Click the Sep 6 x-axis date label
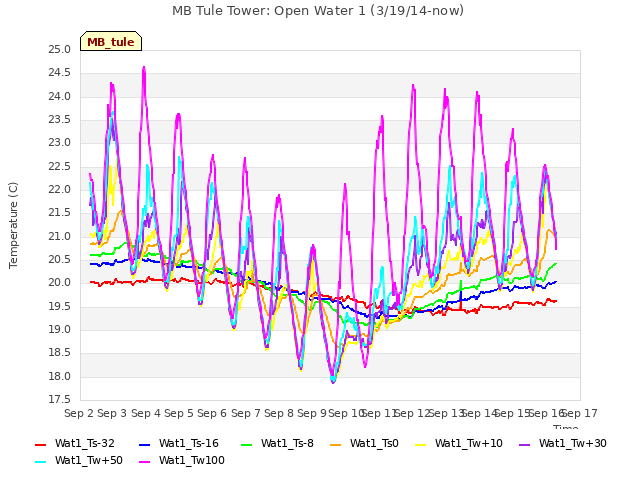Screen dimensions: 640x480 tap(212, 414)
